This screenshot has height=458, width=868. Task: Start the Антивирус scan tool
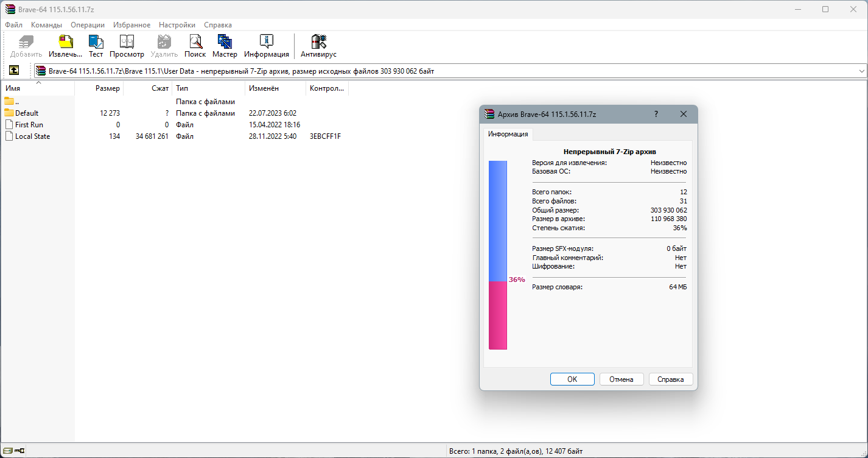point(318,46)
